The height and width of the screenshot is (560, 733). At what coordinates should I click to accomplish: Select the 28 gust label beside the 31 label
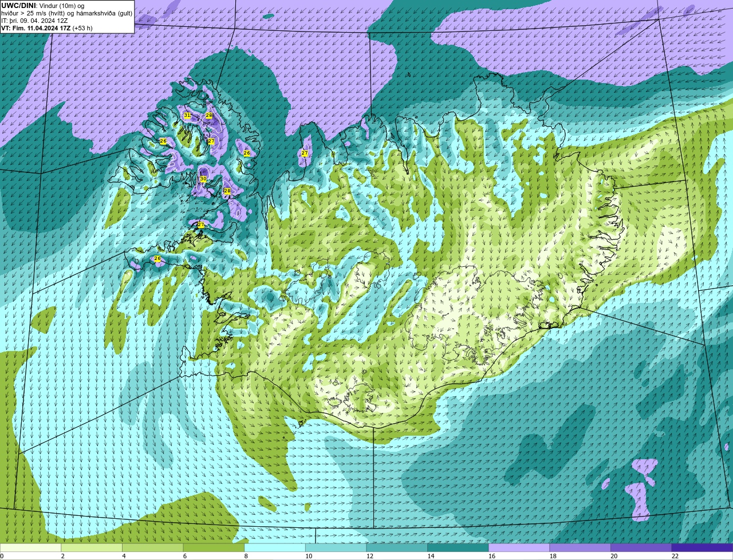(x=209, y=116)
